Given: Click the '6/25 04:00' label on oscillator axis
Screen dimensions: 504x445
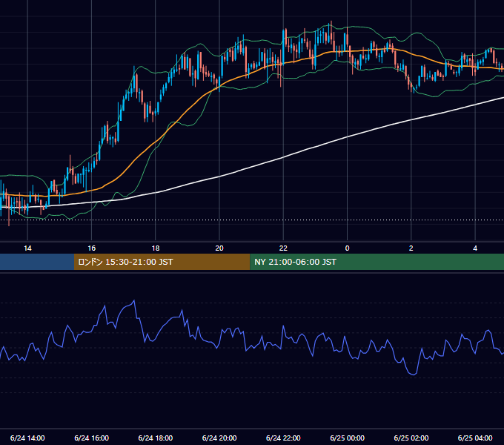Looking at the screenshot, I should click(x=475, y=438).
